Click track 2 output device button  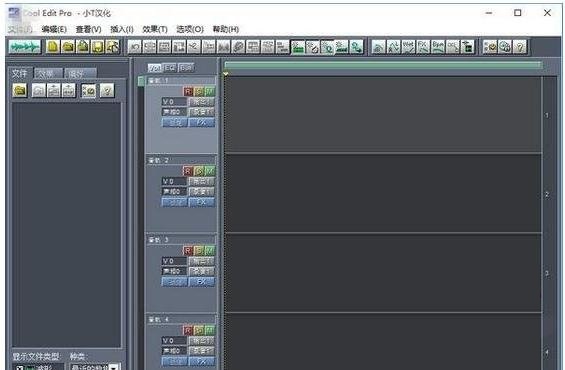tap(202, 181)
